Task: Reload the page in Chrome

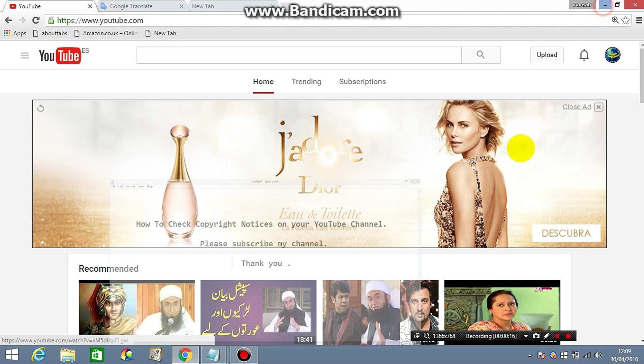Action: click(36, 20)
